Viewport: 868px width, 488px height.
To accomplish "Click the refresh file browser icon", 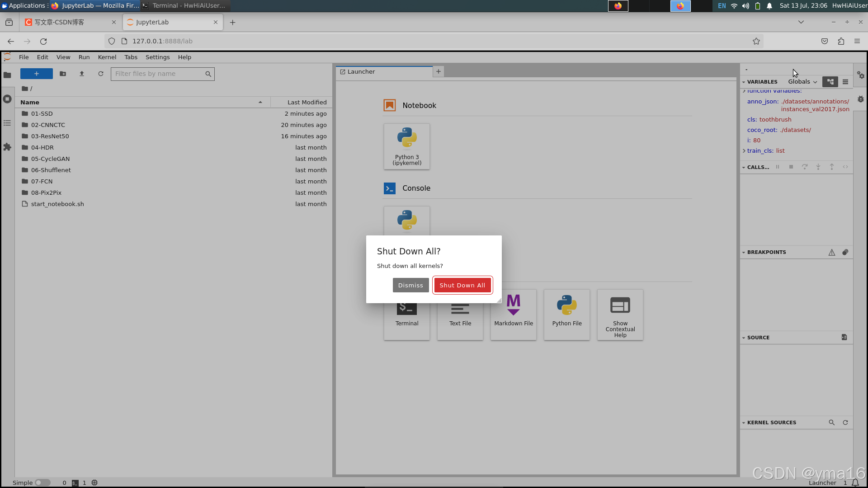I will pos(101,73).
